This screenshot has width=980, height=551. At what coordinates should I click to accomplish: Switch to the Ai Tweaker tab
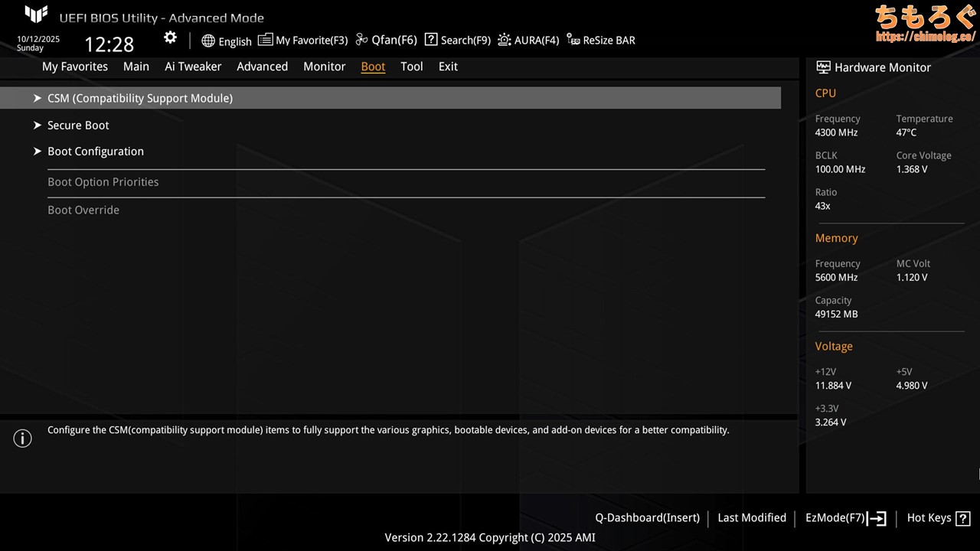point(193,67)
